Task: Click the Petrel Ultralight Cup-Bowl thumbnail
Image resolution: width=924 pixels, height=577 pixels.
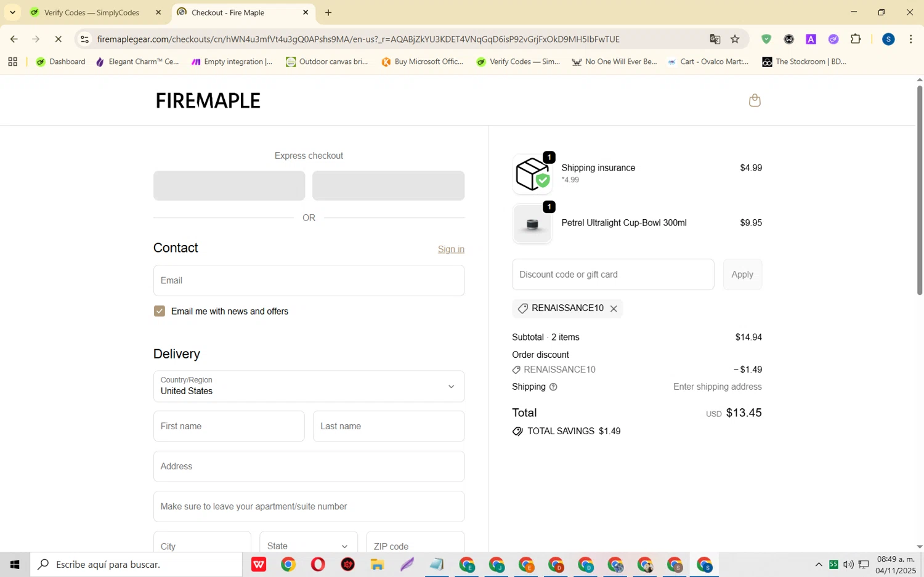Action: coord(532,224)
